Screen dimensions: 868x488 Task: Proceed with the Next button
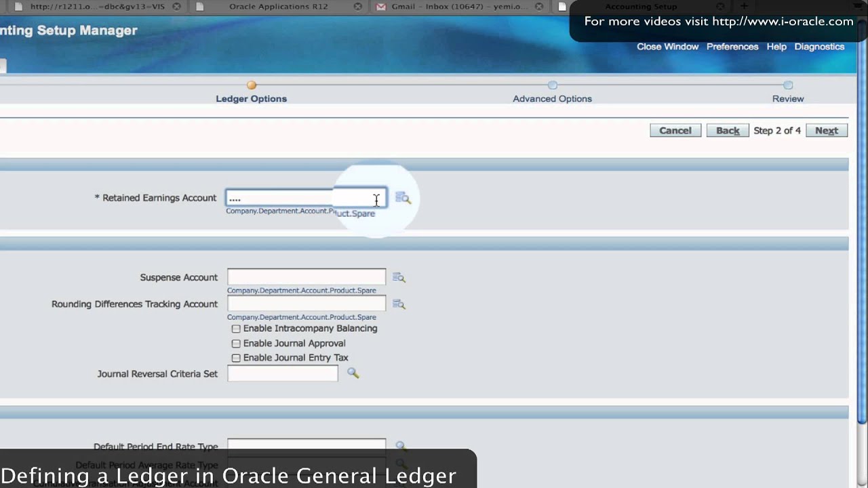827,130
